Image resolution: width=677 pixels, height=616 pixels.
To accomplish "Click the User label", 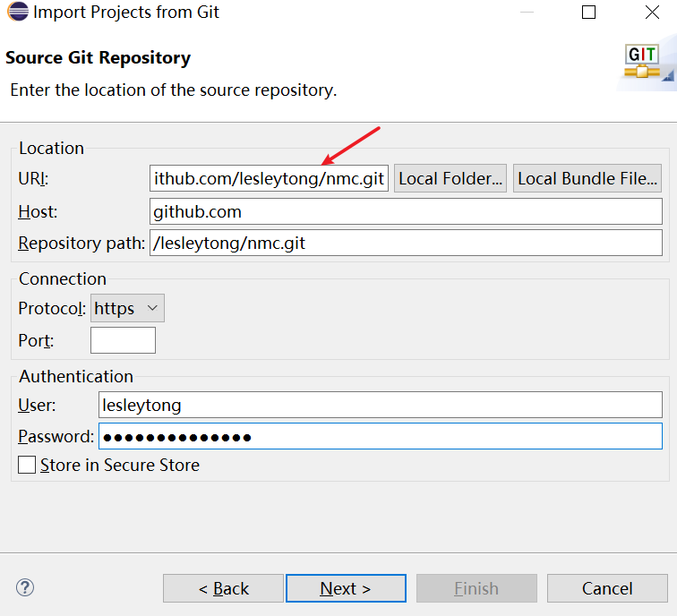I will (x=37, y=406).
